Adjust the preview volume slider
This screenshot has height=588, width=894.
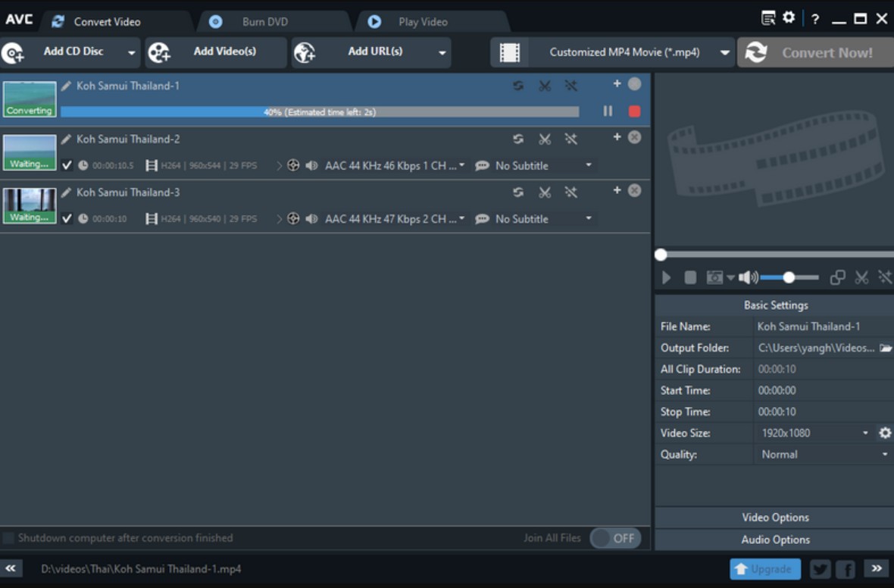(x=789, y=278)
